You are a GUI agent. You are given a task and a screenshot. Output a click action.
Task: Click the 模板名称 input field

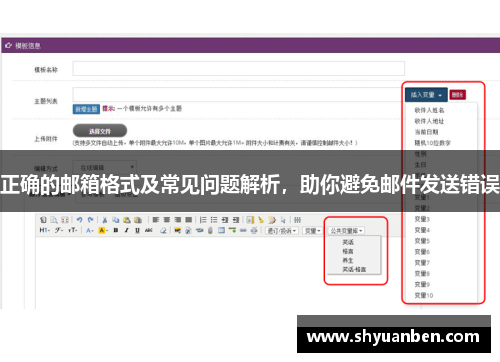tap(239, 68)
